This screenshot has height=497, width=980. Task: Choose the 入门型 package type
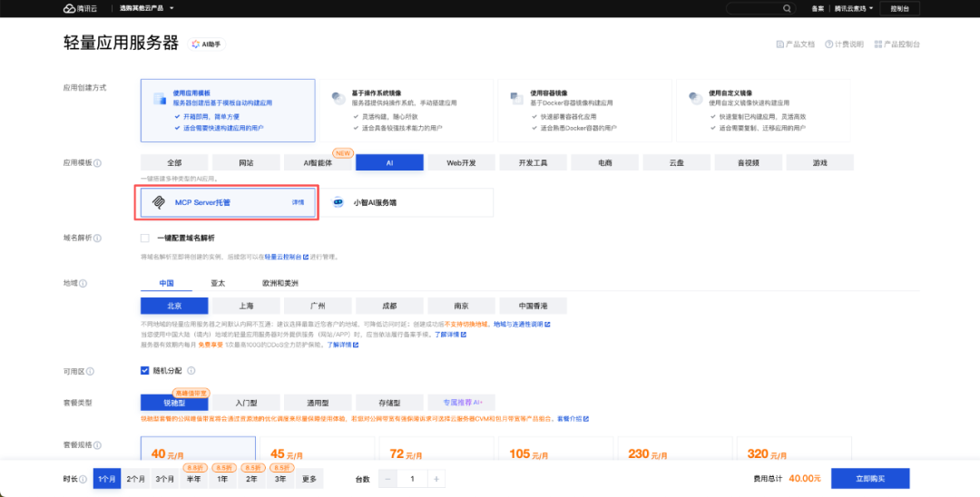(246, 403)
